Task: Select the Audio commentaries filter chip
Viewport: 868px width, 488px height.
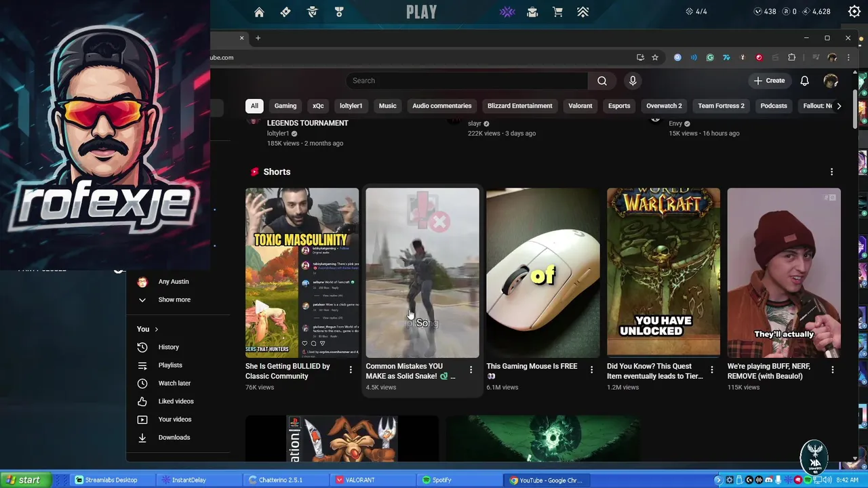Action: (x=441, y=106)
